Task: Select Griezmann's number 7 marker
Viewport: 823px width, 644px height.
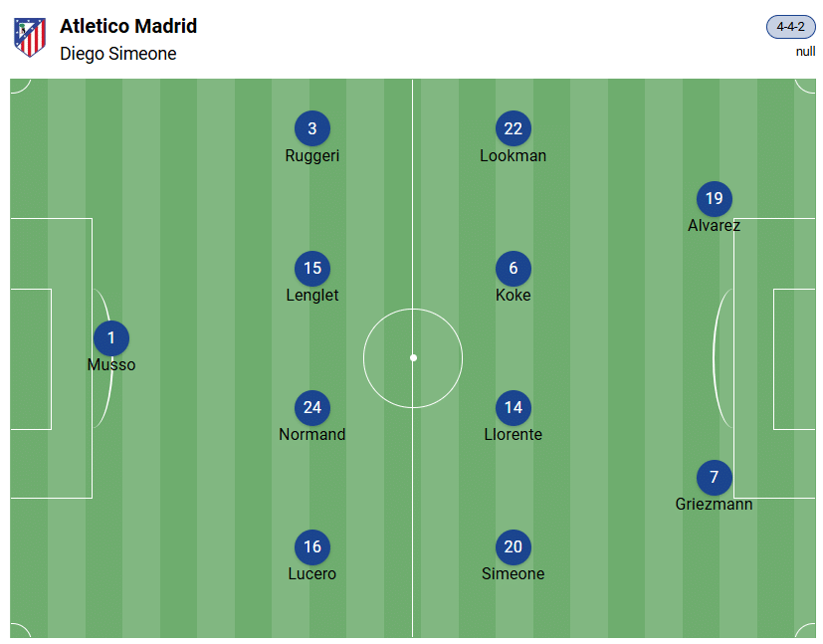Action: [x=715, y=477]
